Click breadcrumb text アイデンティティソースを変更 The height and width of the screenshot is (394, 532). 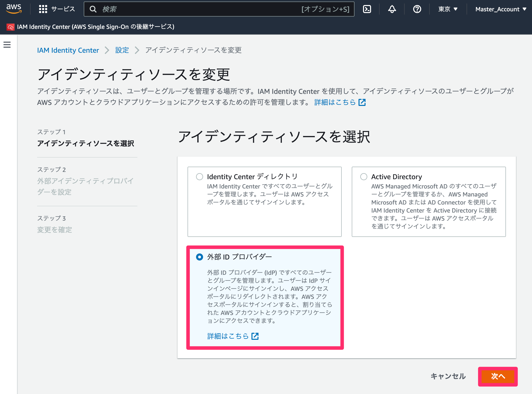pyautogui.click(x=194, y=50)
